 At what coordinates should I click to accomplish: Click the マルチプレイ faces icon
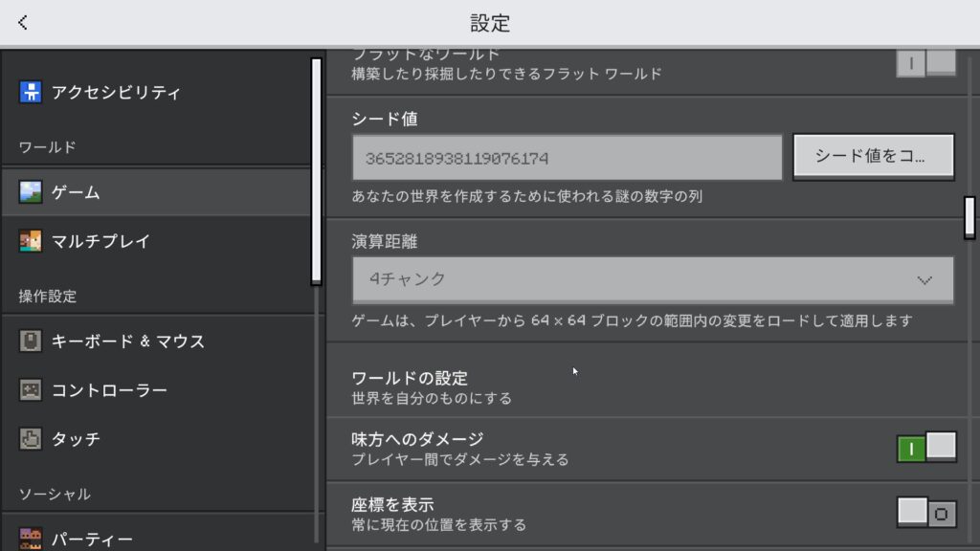tap(30, 240)
